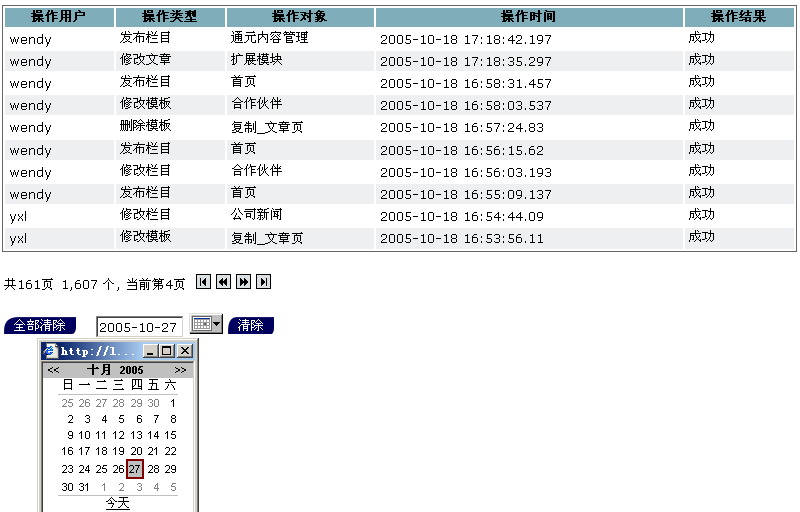
Task: Open the calendar date picker dropdown
Action: 206,324
